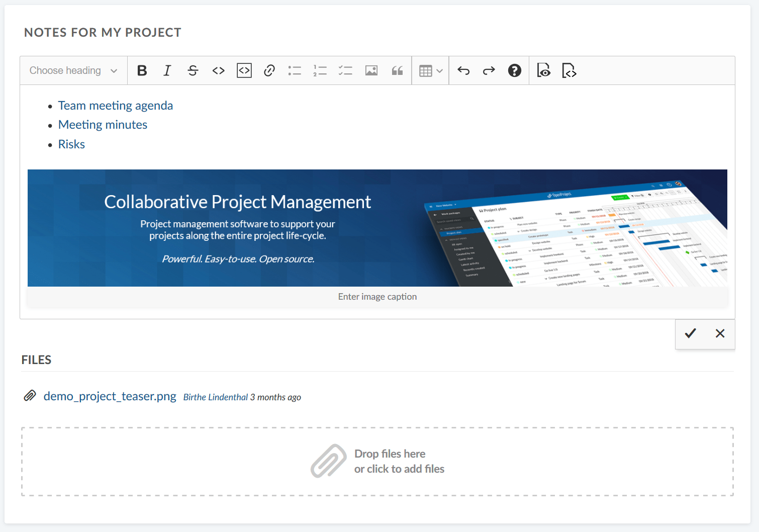Toggle strikethrough text formatting
The image size is (759, 532).
[x=193, y=70]
